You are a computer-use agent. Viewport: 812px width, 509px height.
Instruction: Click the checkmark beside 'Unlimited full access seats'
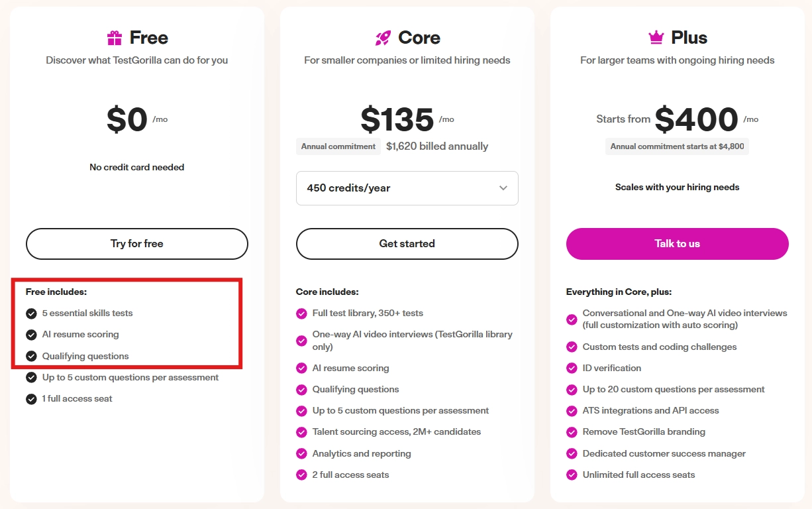pos(572,475)
